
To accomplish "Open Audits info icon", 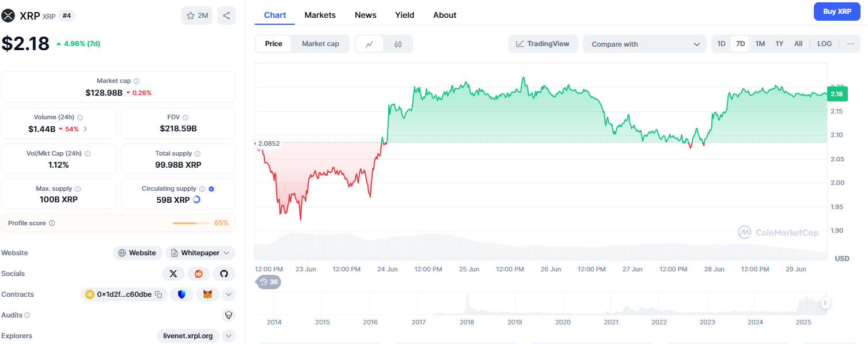I will pyautogui.click(x=27, y=315).
